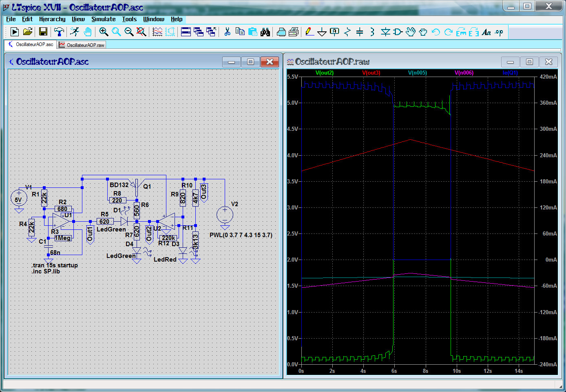Click the V(n006) trace label
Viewport: 566px width, 392px height.
point(464,73)
